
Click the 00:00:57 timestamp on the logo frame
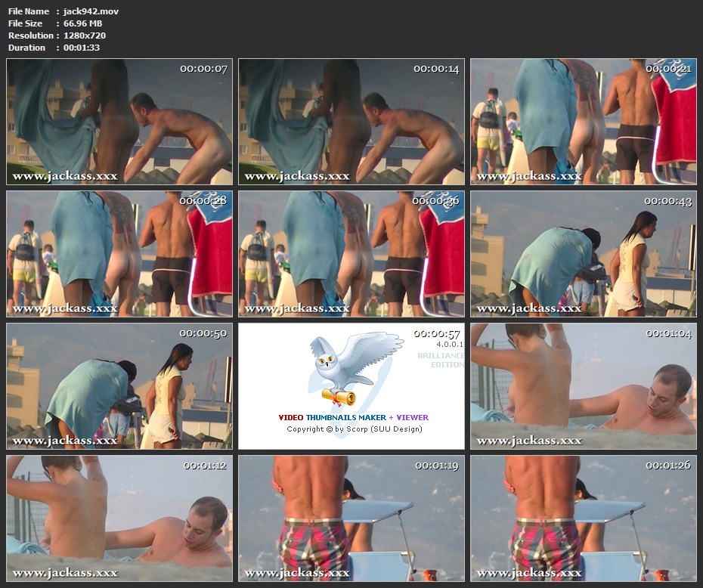tap(437, 333)
